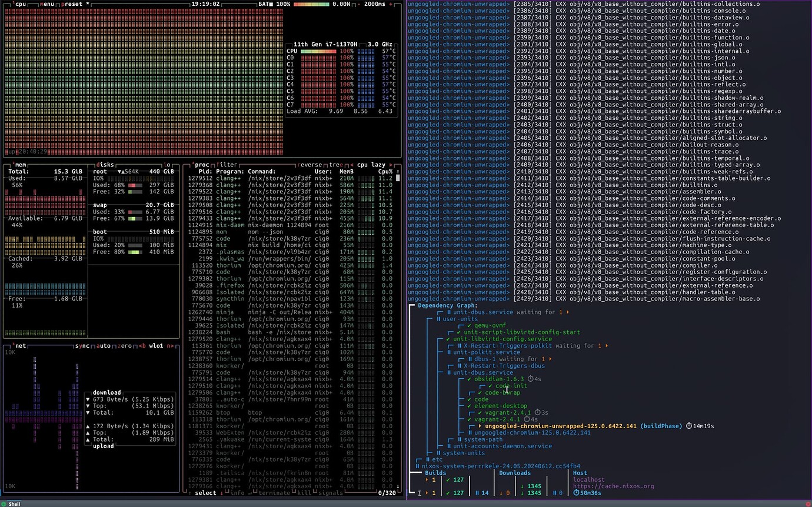Click the + to increase the 2000ms update interval
The image size is (812, 507).
click(x=391, y=4)
